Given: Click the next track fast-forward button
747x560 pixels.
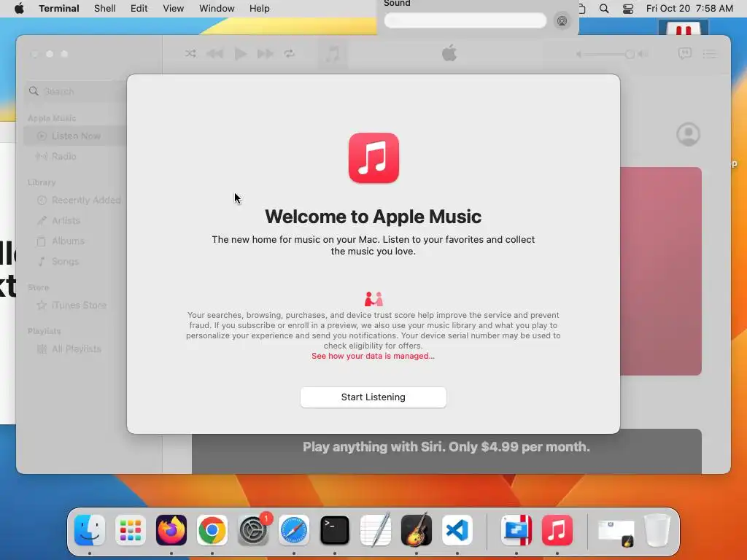Looking at the screenshot, I should point(266,54).
